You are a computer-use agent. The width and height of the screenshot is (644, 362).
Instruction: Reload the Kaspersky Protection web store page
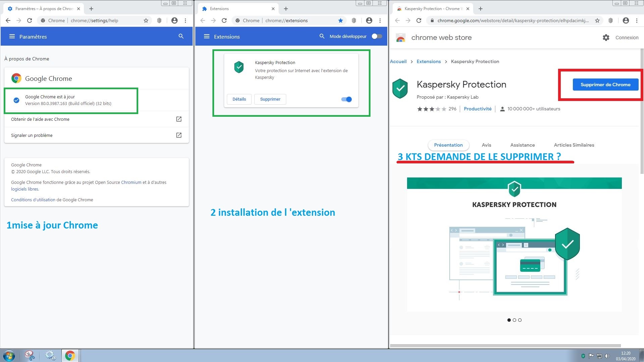pyautogui.click(x=419, y=20)
